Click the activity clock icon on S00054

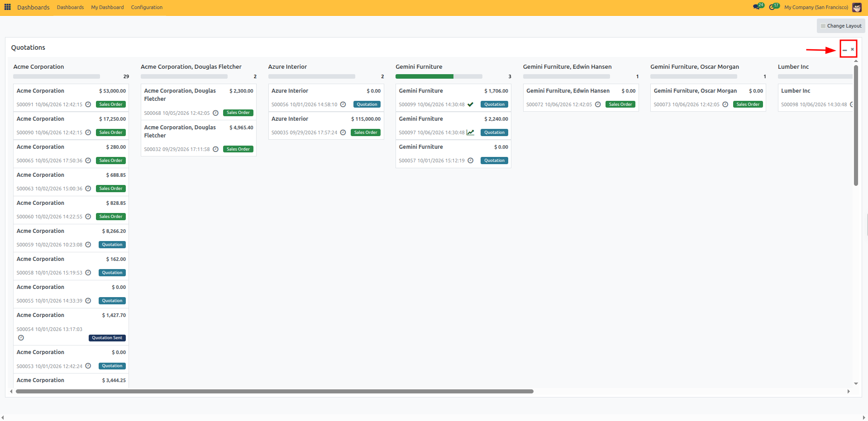(x=21, y=338)
